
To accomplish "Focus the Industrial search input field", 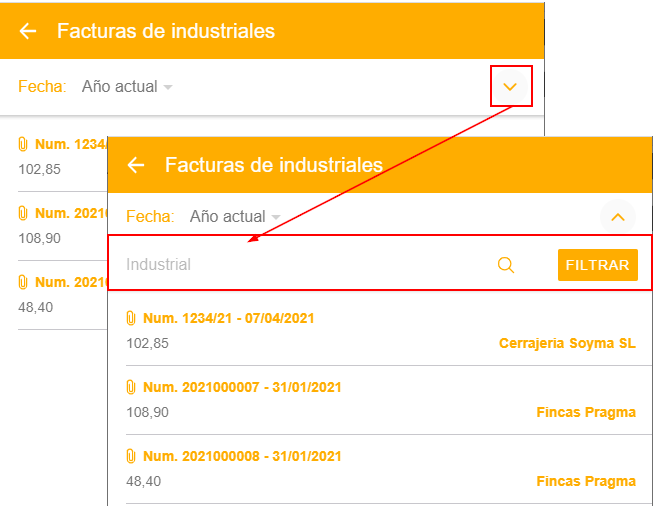I will [300, 265].
